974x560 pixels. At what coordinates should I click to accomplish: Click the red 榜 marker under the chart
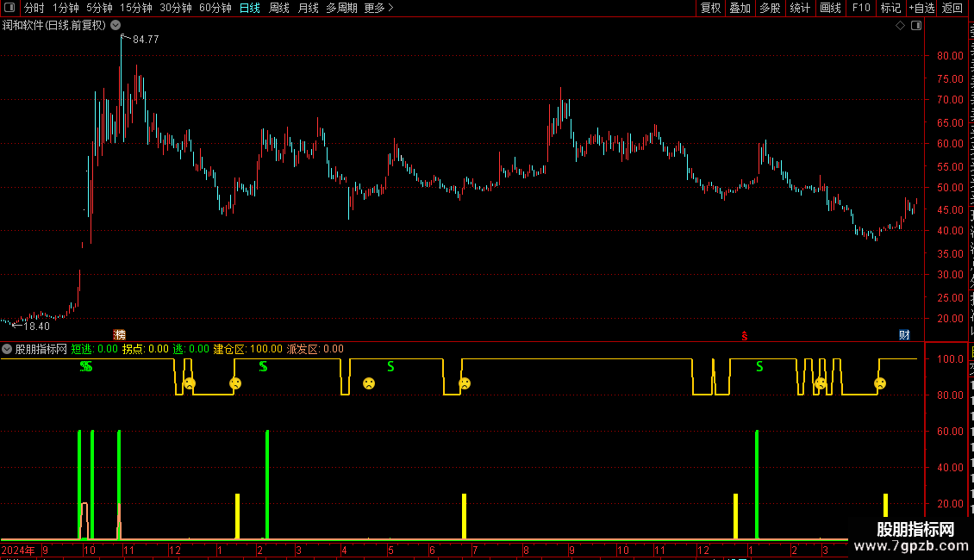point(119,334)
